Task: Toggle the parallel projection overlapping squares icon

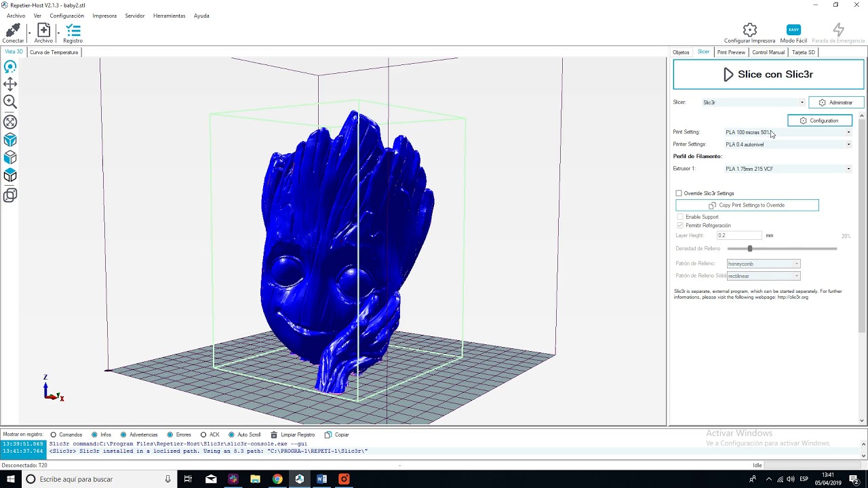Action: pos(10,195)
